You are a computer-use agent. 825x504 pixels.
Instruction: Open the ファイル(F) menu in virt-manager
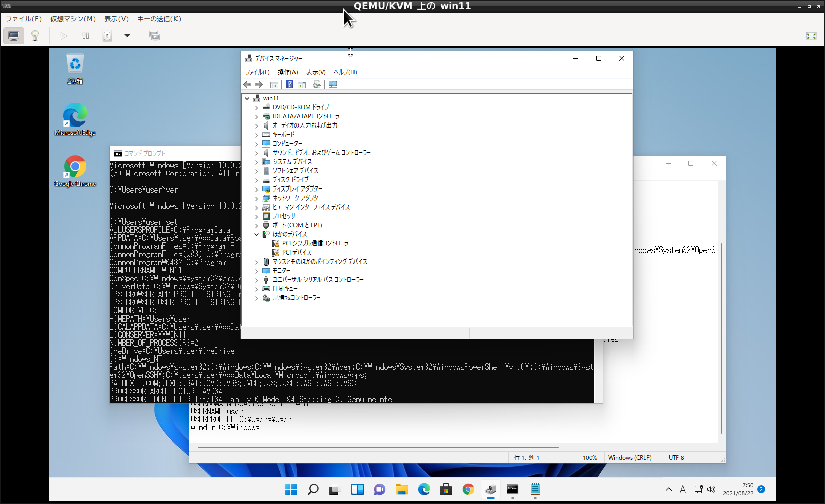pyautogui.click(x=23, y=19)
